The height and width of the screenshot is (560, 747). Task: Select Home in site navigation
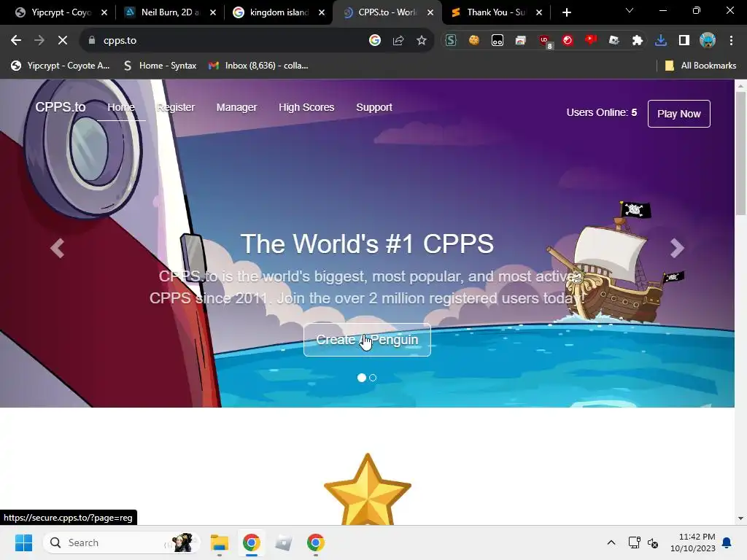click(121, 108)
